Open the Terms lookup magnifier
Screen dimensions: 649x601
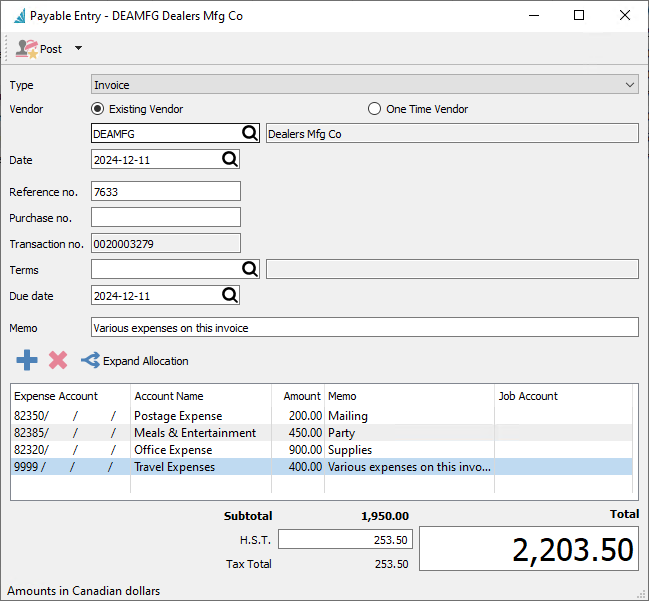[x=250, y=269]
